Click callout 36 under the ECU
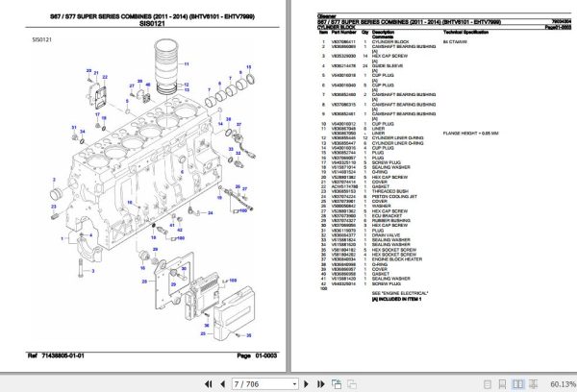Image resolution: width=577 pixels, height=392 pixels. pyautogui.click(x=207, y=326)
